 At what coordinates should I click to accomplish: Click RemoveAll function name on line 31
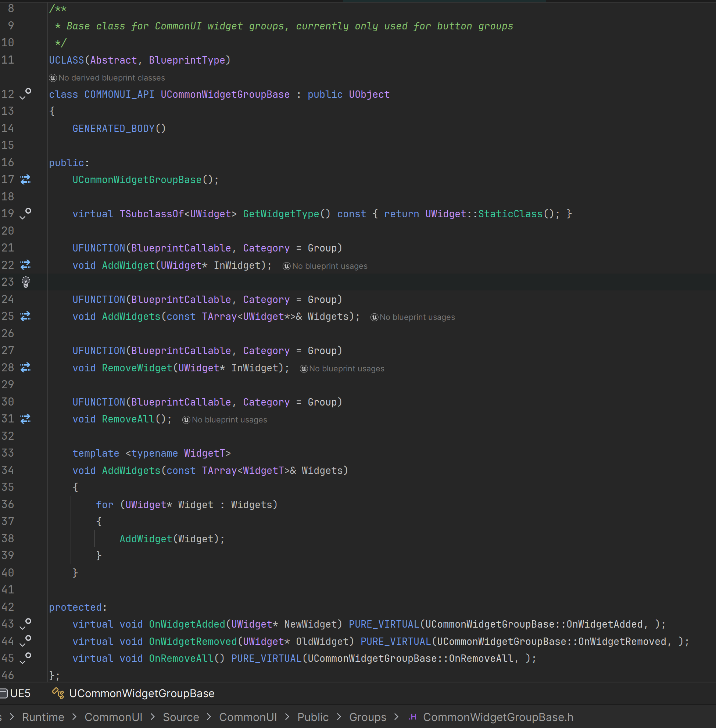[x=128, y=419]
